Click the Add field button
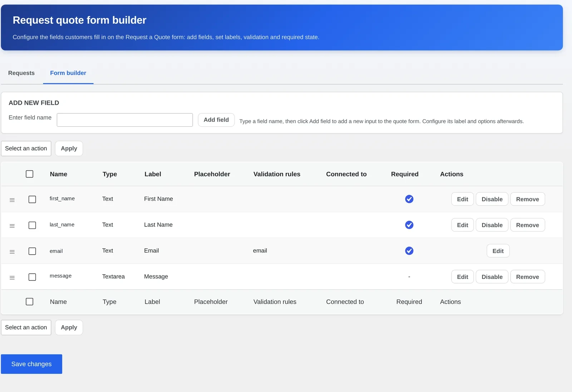This screenshot has height=392, width=572. coord(216,120)
